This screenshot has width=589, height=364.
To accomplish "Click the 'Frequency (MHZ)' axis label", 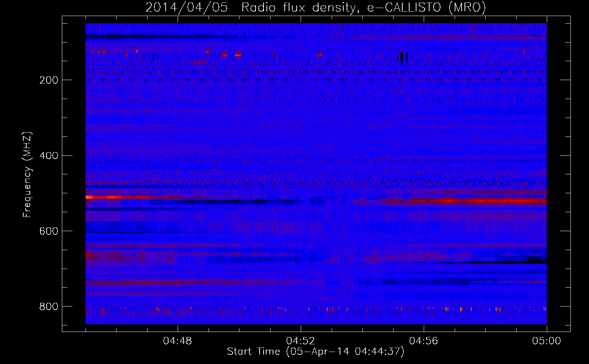I will click(x=27, y=174).
